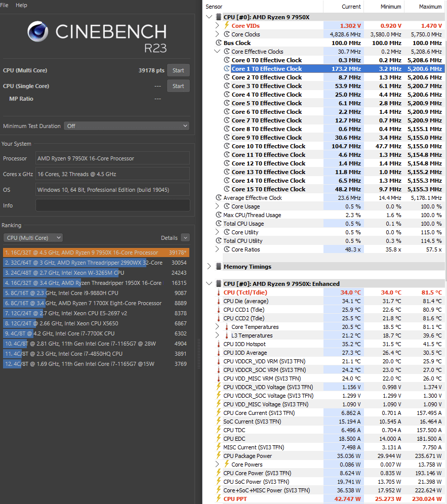Click the bolt icon beside CPU Core Current
This screenshot has width=447, height=504.
219,412
